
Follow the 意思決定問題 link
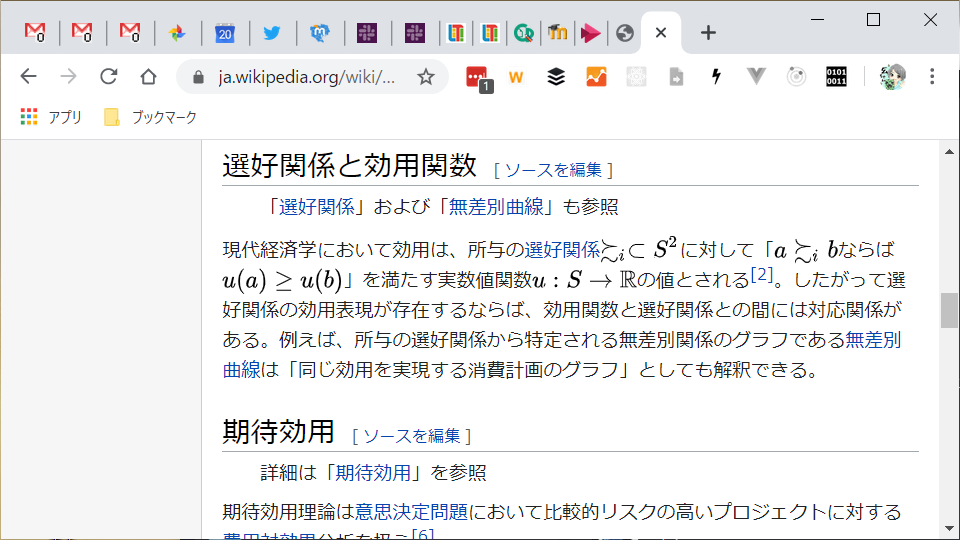(x=412, y=512)
